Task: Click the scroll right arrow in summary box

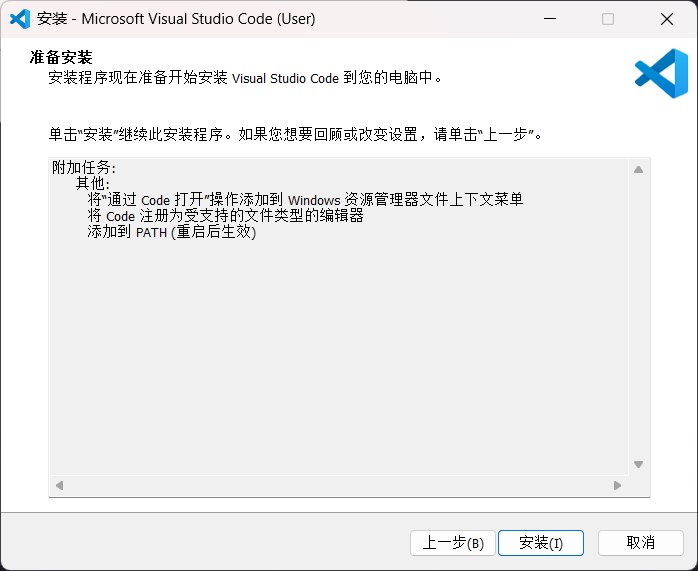Action: click(617, 485)
